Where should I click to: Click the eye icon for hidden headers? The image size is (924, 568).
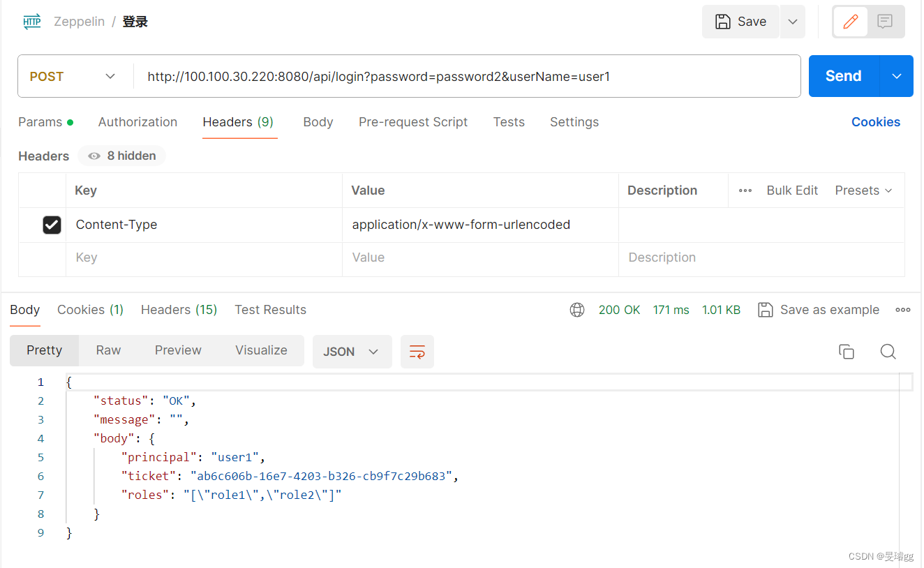pyautogui.click(x=94, y=156)
